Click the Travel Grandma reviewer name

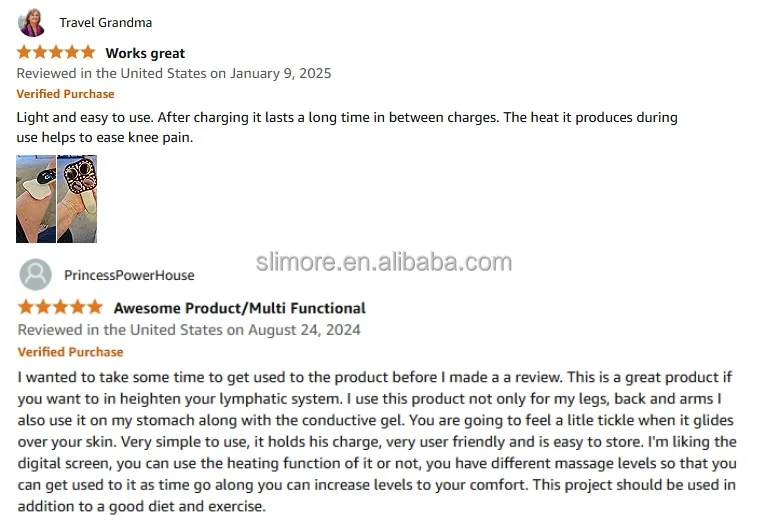(106, 22)
